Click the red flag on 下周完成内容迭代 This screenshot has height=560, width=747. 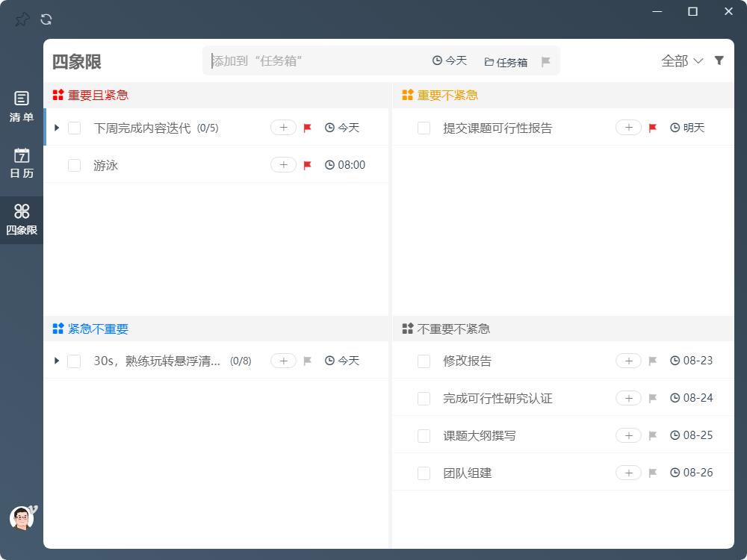pos(307,128)
